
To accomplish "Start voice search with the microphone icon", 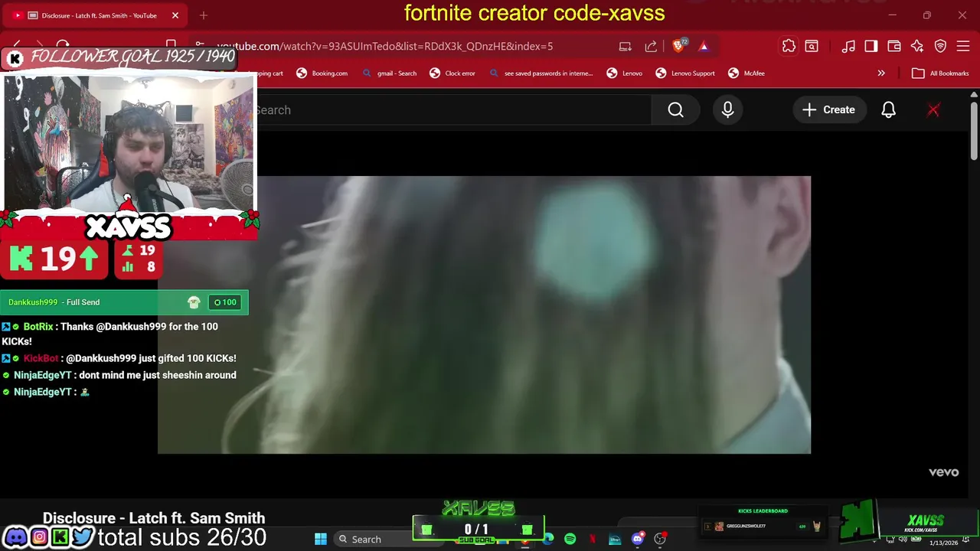I will pos(727,110).
